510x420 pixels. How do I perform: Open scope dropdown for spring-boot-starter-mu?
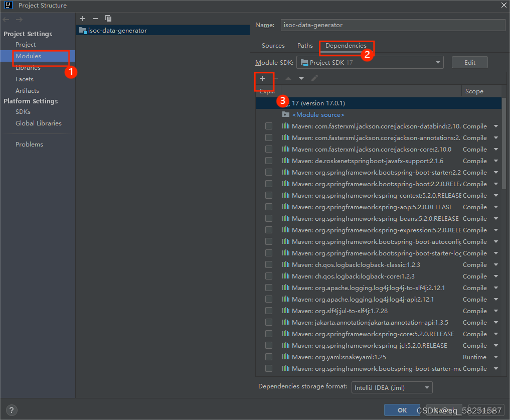click(495, 368)
